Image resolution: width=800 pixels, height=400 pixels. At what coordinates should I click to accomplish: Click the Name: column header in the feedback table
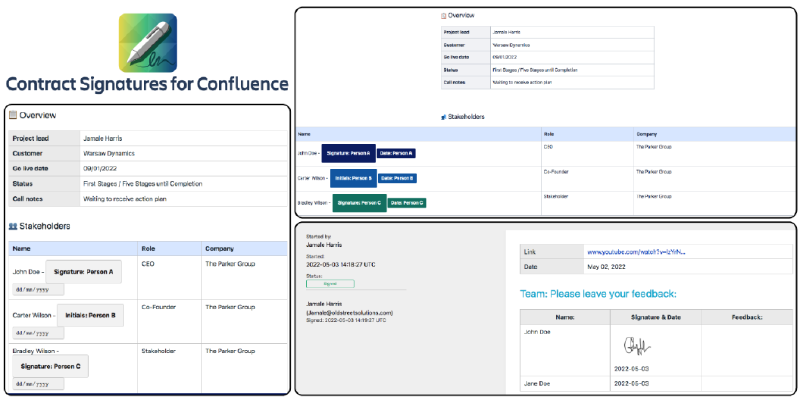565,317
